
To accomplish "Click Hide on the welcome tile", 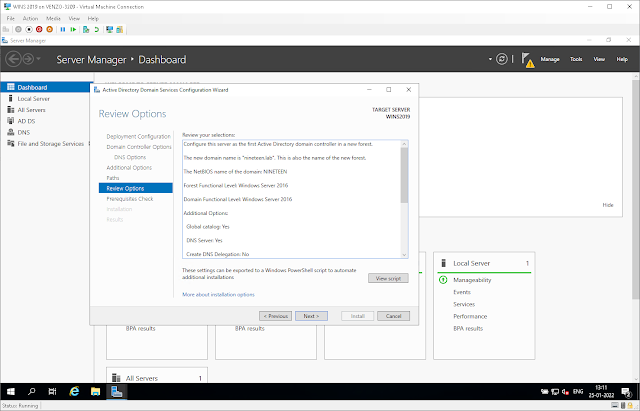I will tap(608, 205).
